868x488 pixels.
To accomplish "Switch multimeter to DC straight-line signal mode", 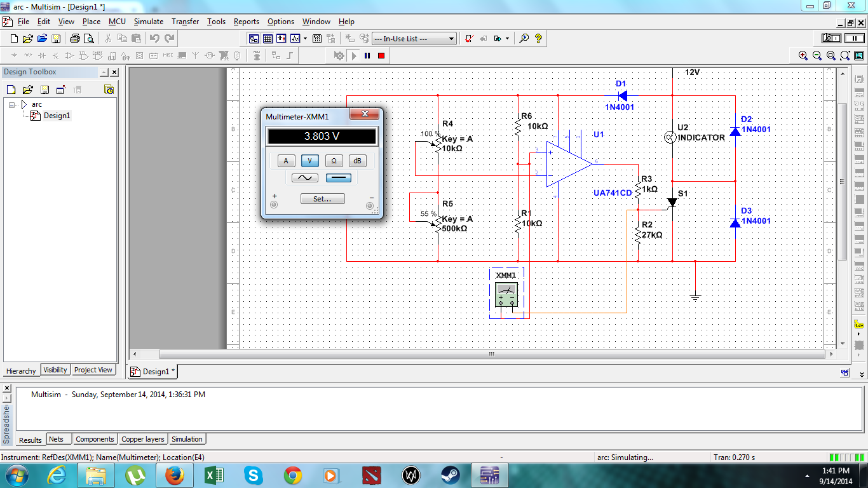I will (x=338, y=178).
